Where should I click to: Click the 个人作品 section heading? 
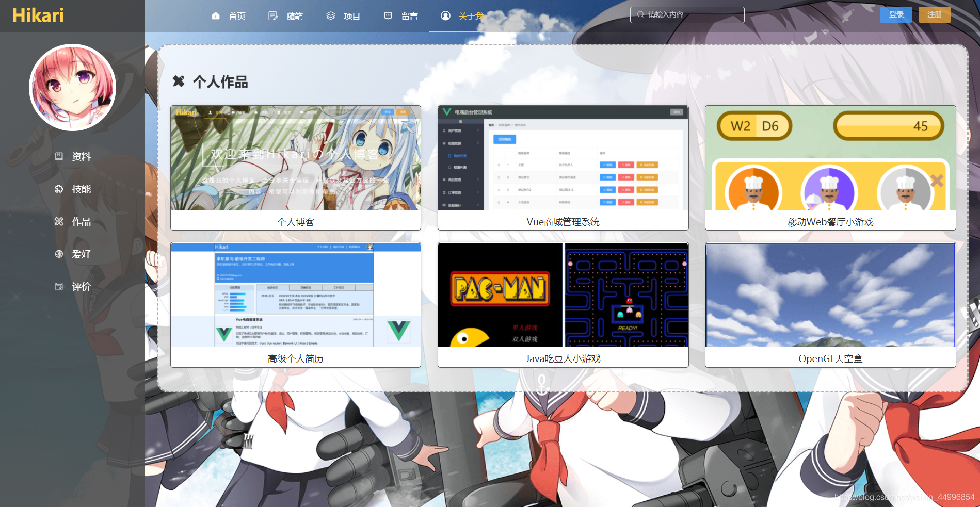point(220,81)
